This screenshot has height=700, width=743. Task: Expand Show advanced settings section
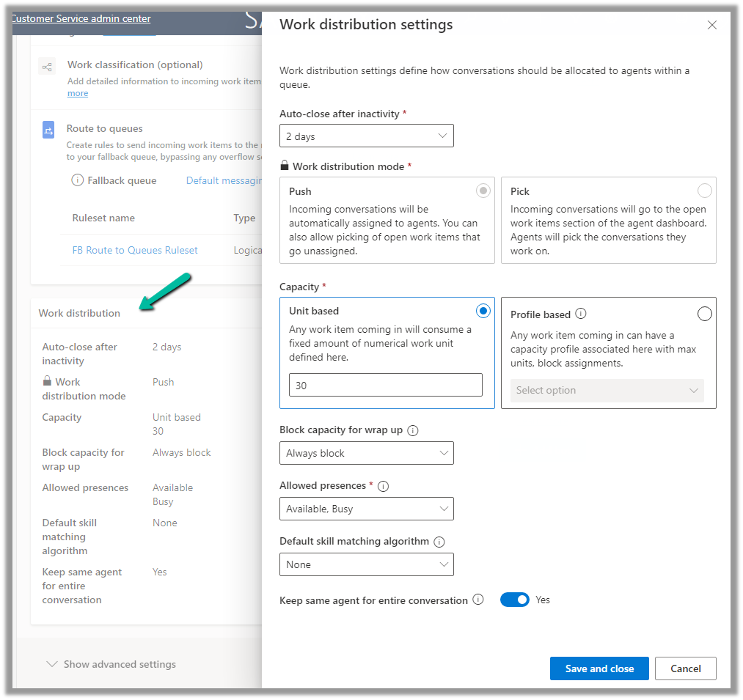pos(111,664)
